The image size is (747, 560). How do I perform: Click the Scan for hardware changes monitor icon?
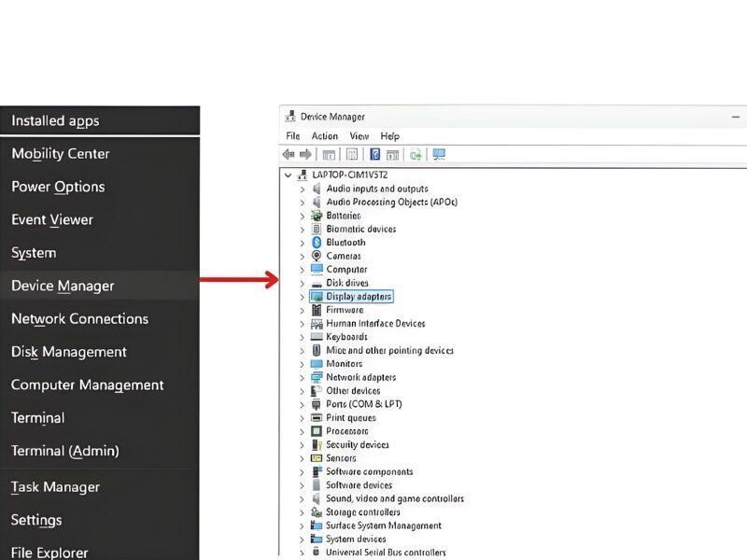(x=439, y=155)
